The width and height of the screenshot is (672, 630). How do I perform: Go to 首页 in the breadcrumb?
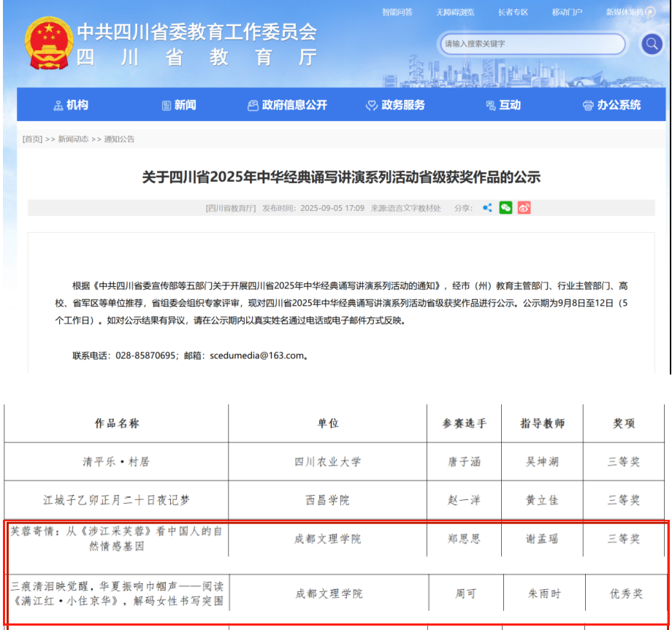(x=32, y=139)
